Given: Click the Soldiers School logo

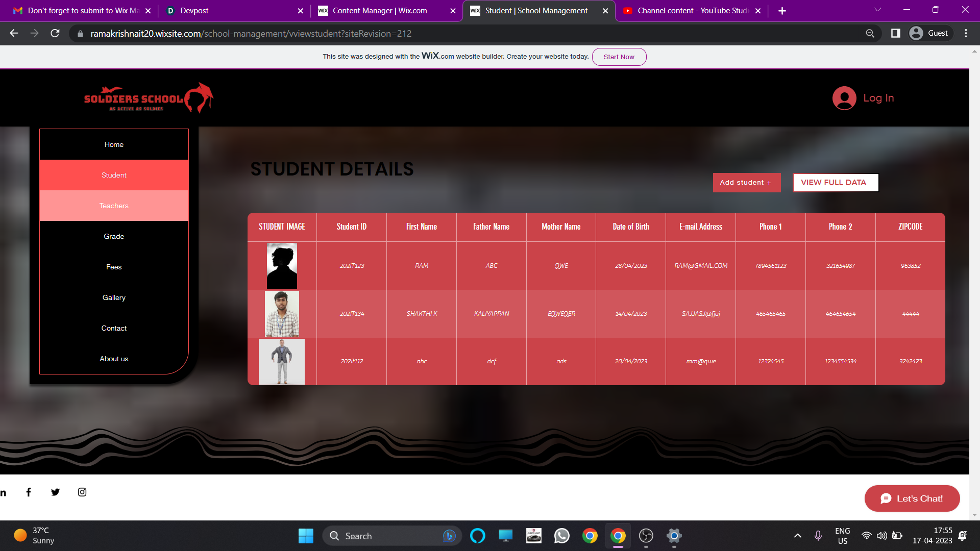Looking at the screenshot, I should click(x=148, y=98).
